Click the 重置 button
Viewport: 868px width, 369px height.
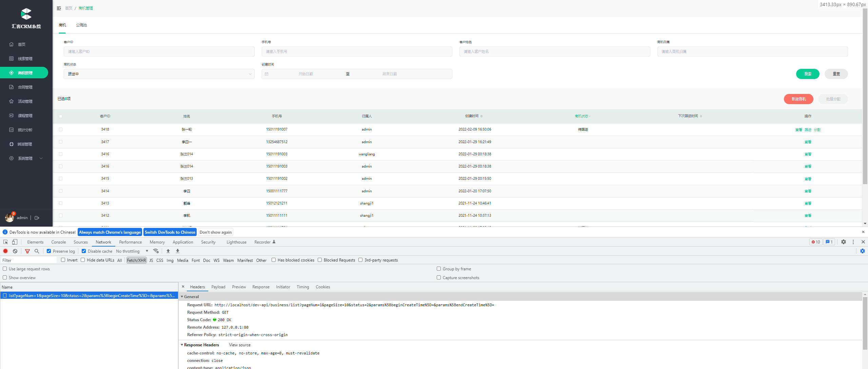pyautogui.click(x=836, y=74)
